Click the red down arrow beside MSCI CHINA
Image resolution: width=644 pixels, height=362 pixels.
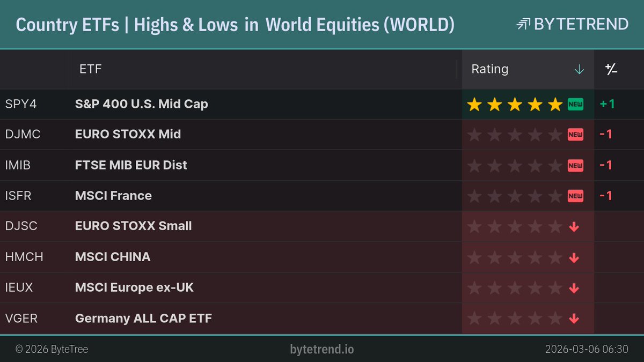coord(574,257)
